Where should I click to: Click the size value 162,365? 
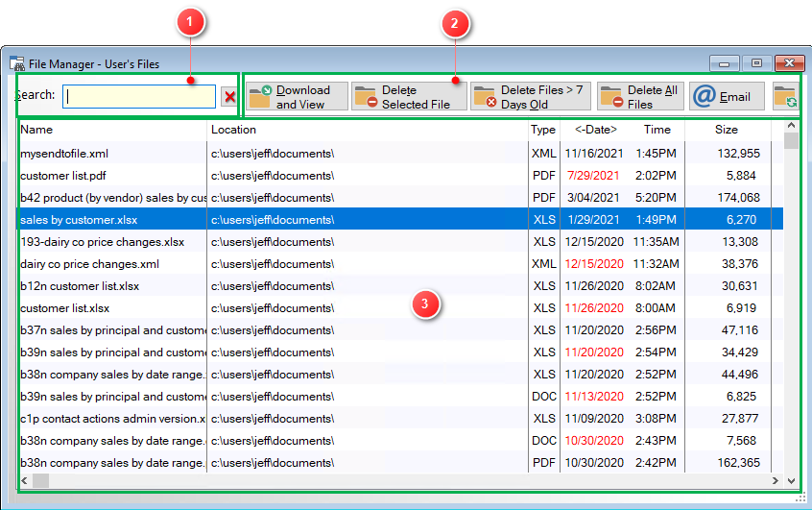tap(738, 463)
